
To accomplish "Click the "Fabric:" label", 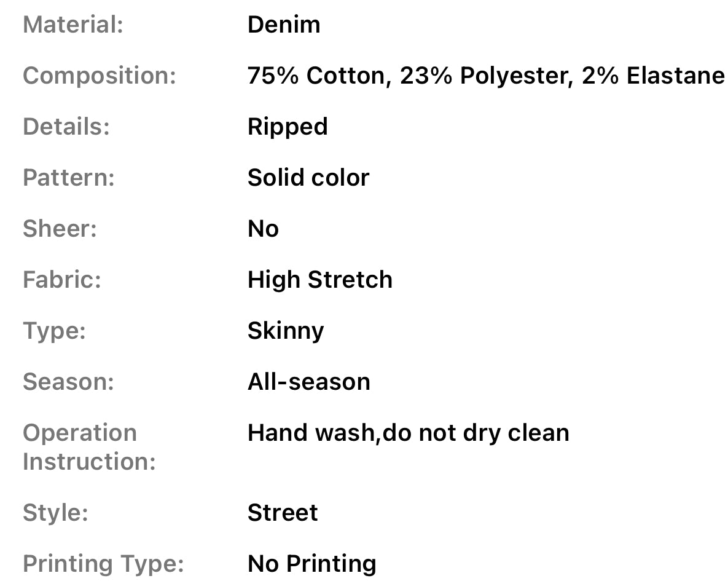I will [x=62, y=280].
